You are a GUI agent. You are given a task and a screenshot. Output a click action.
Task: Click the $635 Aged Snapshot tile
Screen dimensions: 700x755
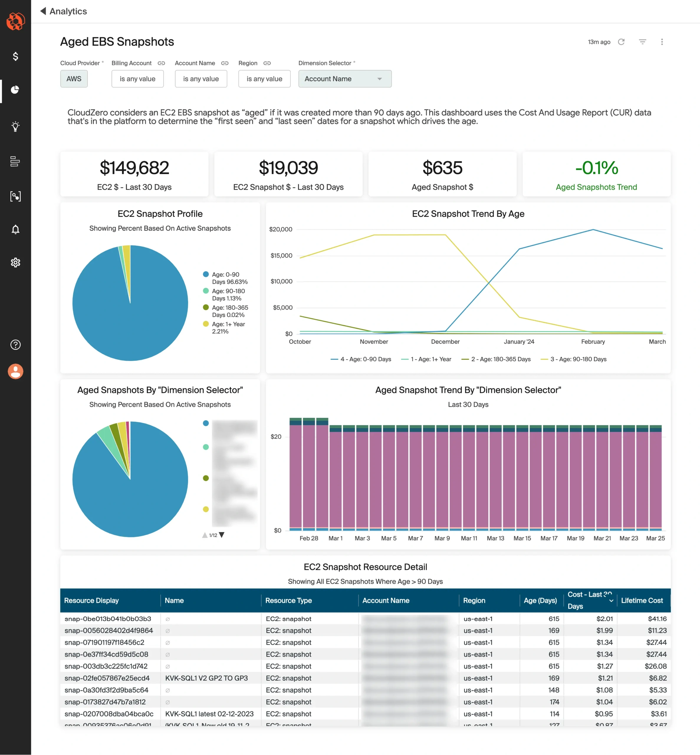tap(442, 174)
